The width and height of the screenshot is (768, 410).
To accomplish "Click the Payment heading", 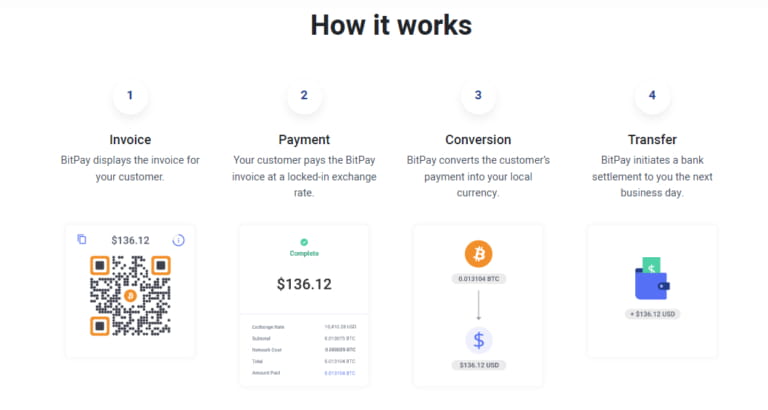I will tap(304, 140).
